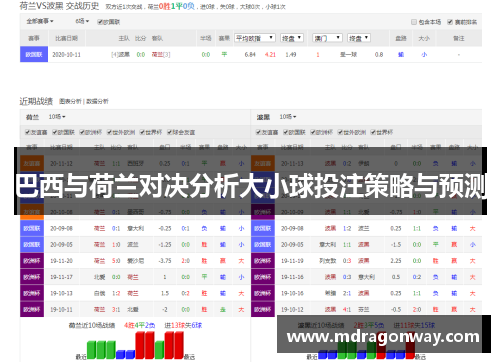Toggle the 赛前排名 checkbox
Image resolution: width=500 pixels, height=362 pixels.
(x=450, y=22)
